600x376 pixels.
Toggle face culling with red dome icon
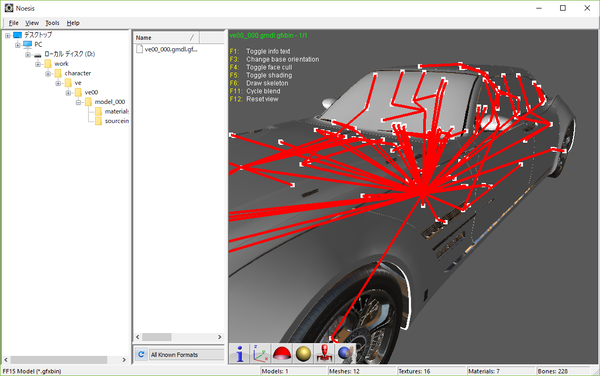(x=282, y=353)
